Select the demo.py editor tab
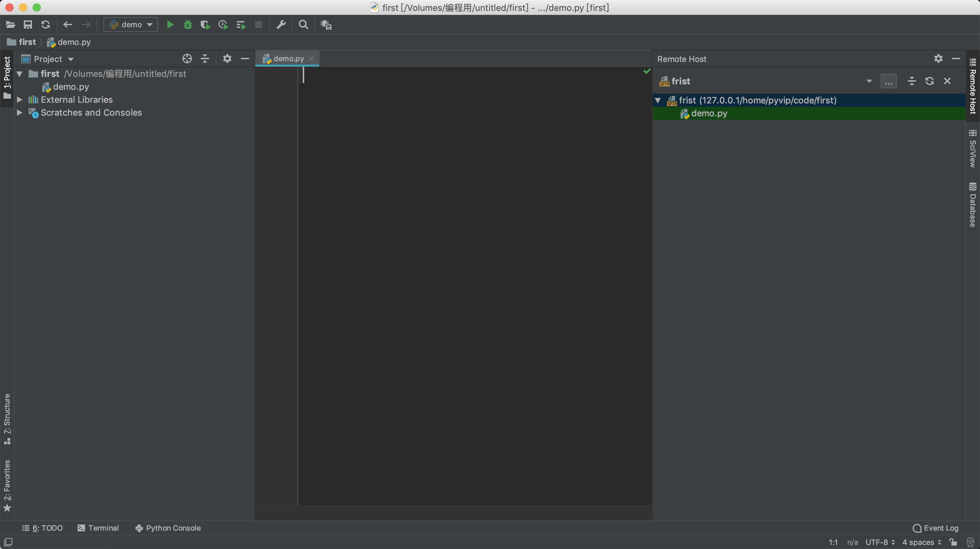This screenshot has height=549, width=980. [288, 59]
